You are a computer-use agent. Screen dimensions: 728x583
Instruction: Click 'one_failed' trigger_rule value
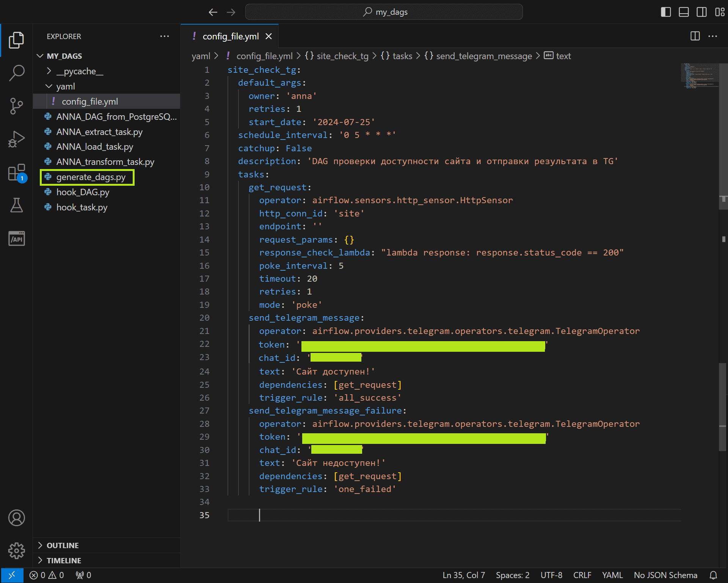(x=365, y=489)
